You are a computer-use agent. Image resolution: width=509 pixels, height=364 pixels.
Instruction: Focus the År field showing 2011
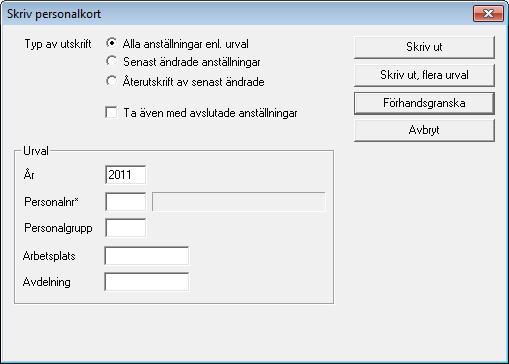(x=125, y=175)
